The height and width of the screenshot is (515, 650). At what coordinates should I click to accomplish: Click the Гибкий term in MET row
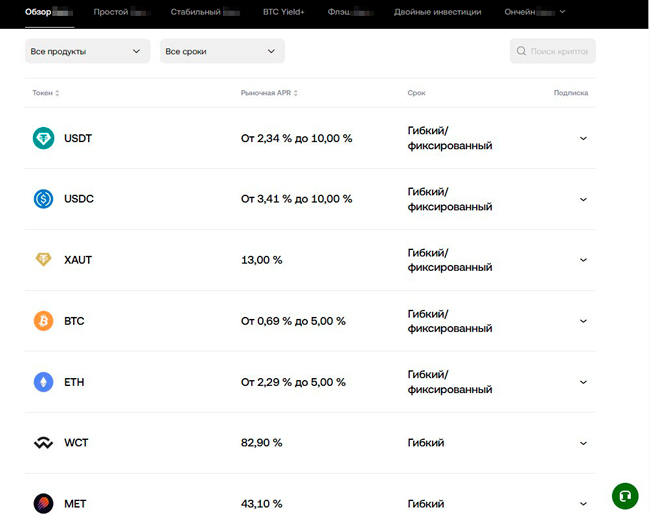[x=426, y=504]
